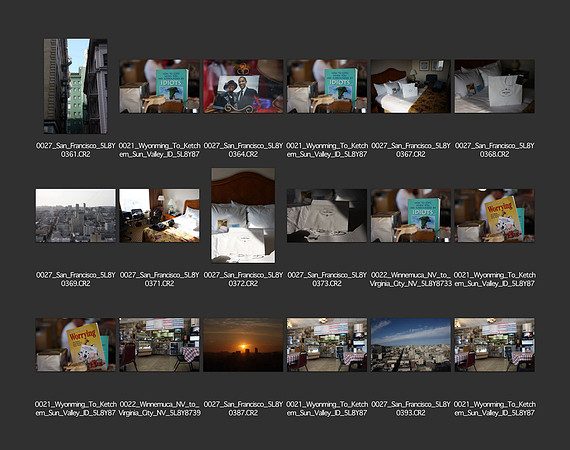Select the narrow alley thumbnail 0361.CR2
Viewport: 570px width, 450px height.
(76, 86)
